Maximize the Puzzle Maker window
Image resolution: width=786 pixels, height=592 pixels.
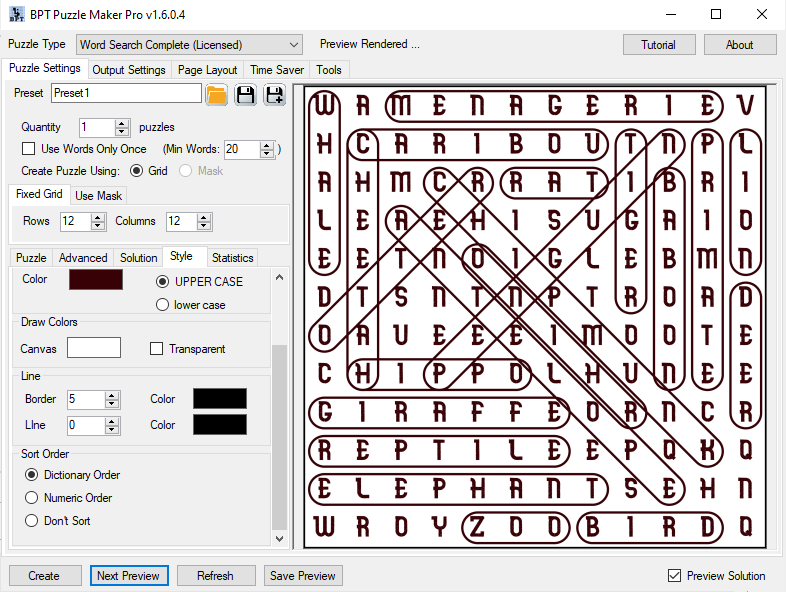[x=716, y=14]
